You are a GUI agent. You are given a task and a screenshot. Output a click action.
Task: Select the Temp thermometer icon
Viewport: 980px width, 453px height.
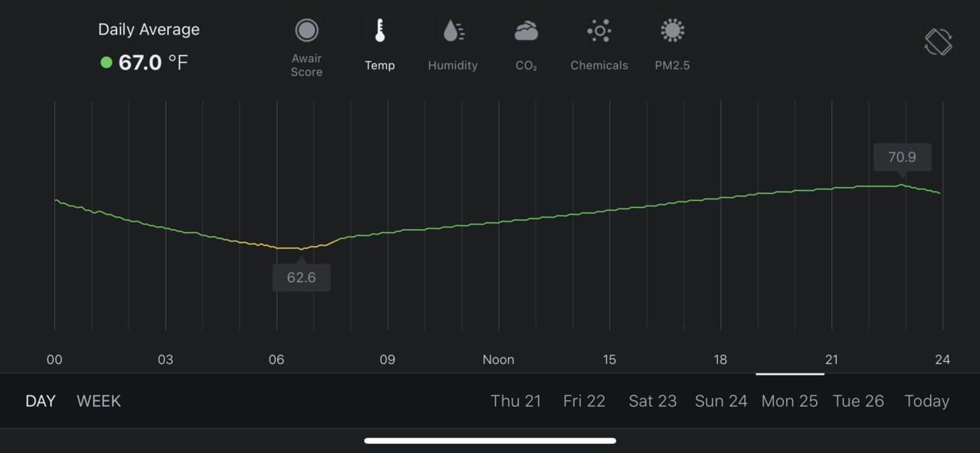click(x=379, y=31)
